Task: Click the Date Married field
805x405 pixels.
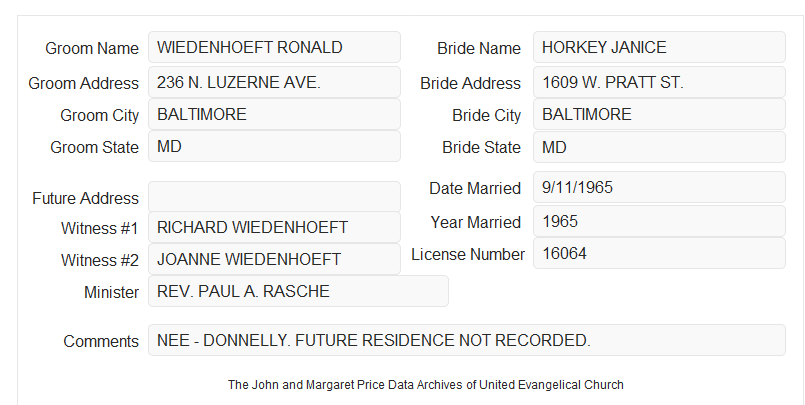Action: (x=659, y=187)
